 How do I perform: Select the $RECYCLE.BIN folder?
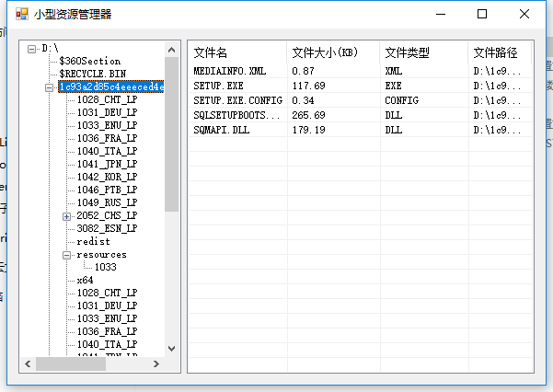coord(92,74)
